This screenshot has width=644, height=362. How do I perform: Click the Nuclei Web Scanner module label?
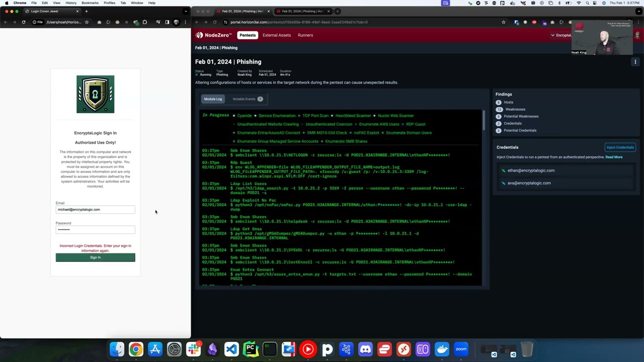click(x=395, y=116)
